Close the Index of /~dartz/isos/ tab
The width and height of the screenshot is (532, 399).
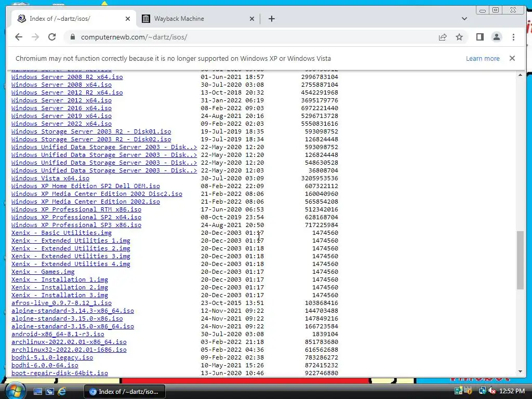click(128, 19)
